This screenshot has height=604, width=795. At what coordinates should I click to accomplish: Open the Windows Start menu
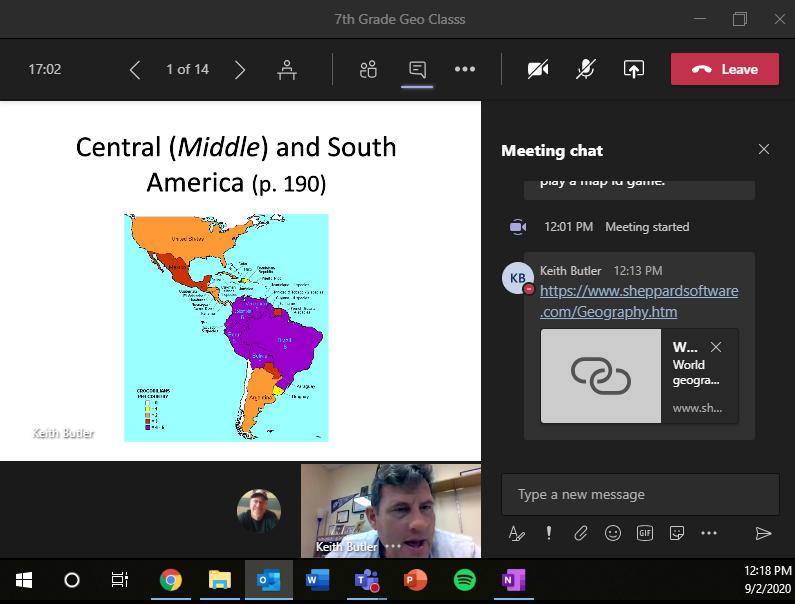[x=24, y=580]
